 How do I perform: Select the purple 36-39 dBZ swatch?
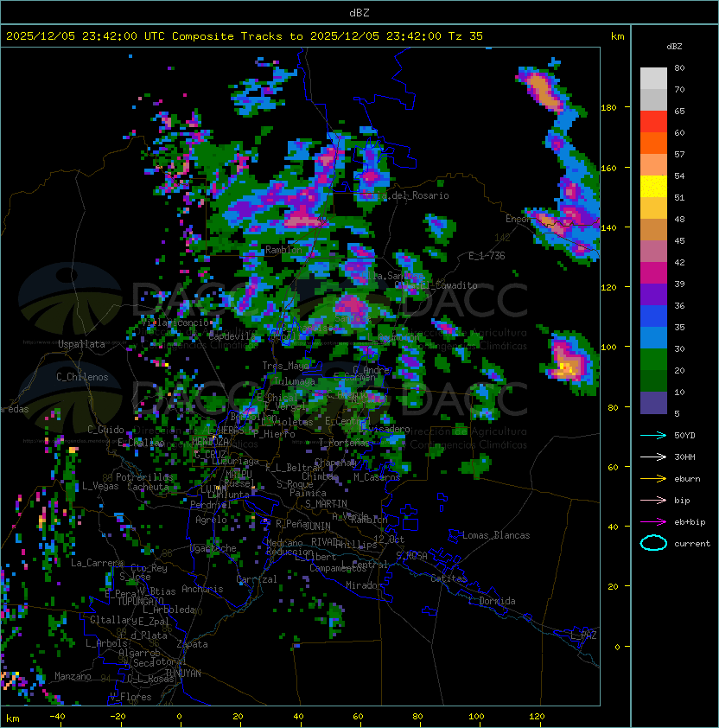pyautogui.click(x=653, y=295)
